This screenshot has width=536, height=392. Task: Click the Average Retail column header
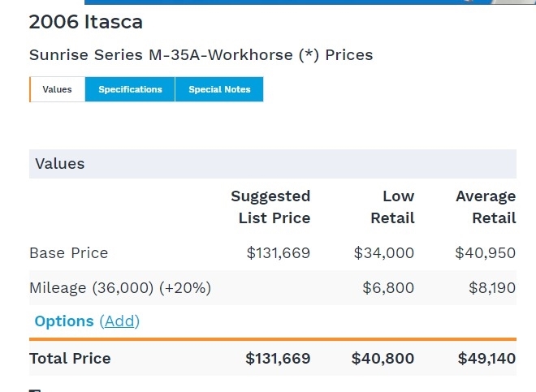pyautogui.click(x=486, y=207)
